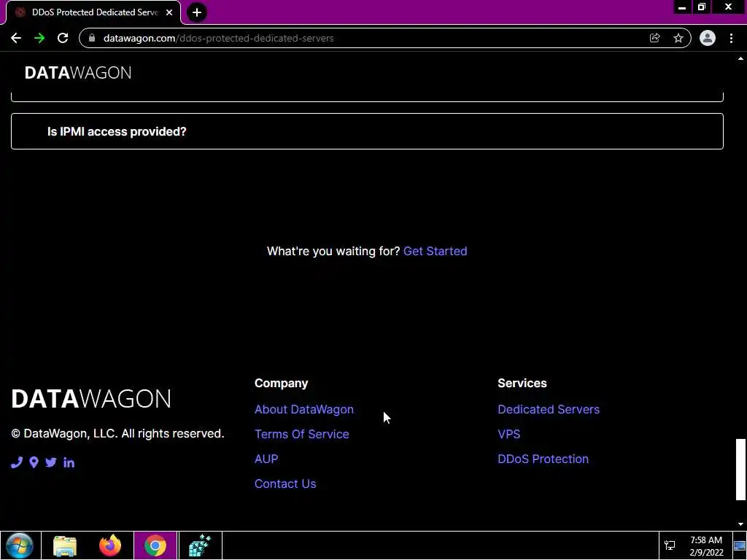Click the page vertical scrollbar thumb
Image resolution: width=747 pixels, height=560 pixels.
pos(740,470)
